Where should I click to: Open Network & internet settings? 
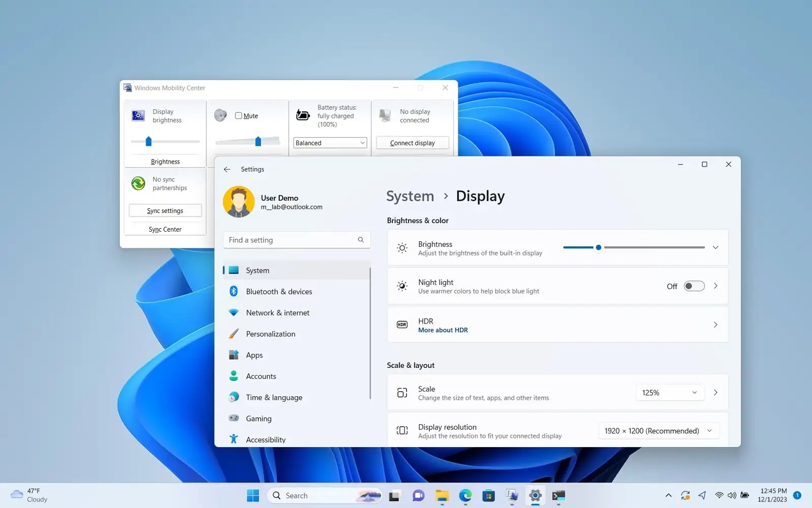[x=278, y=312]
